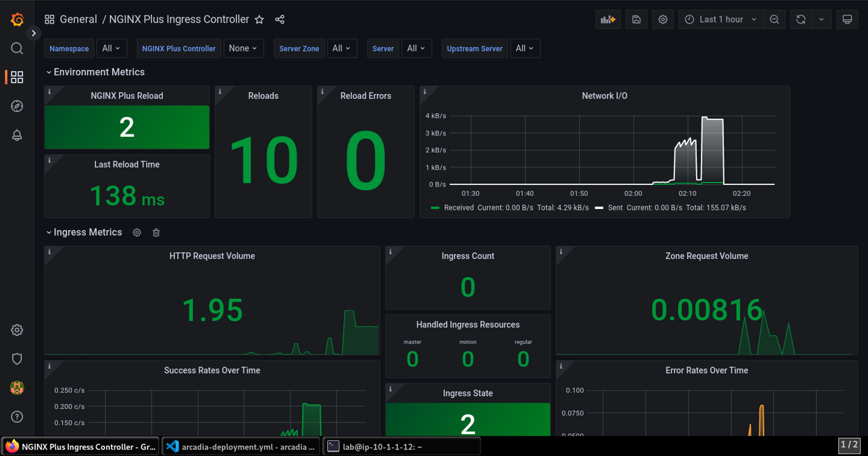Click the 138 ms reload time value

point(127,196)
